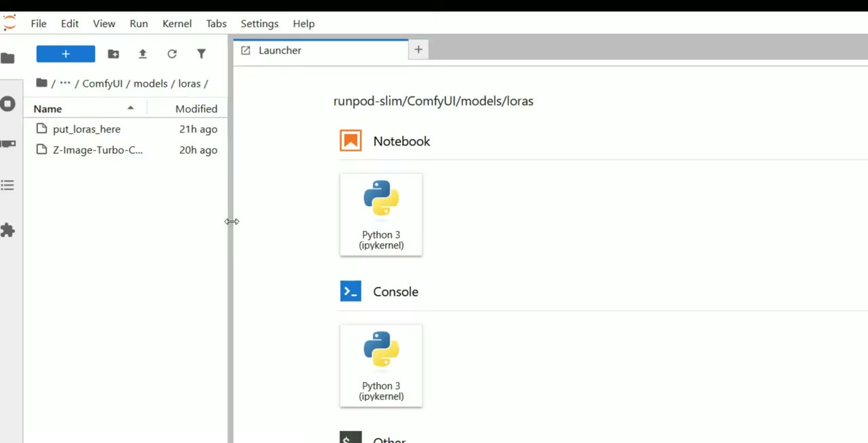Open the Run menu

click(x=139, y=24)
